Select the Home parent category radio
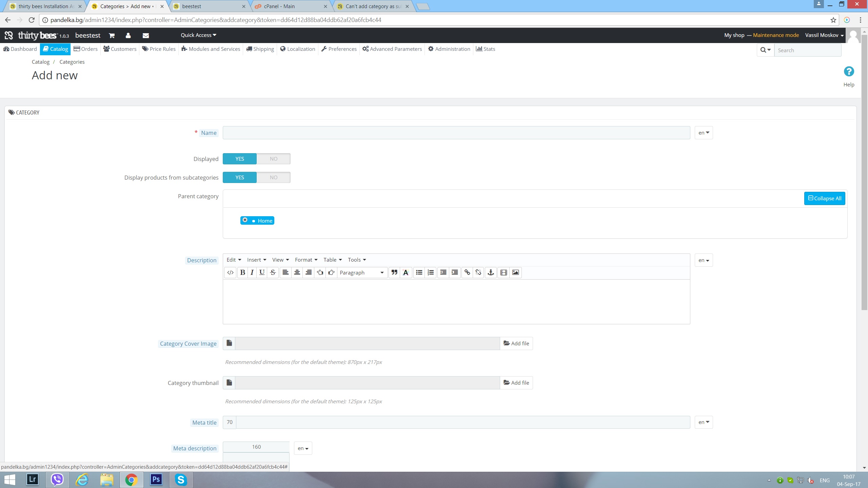The width and height of the screenshot is (868, 488). click(x=245, y=220)
